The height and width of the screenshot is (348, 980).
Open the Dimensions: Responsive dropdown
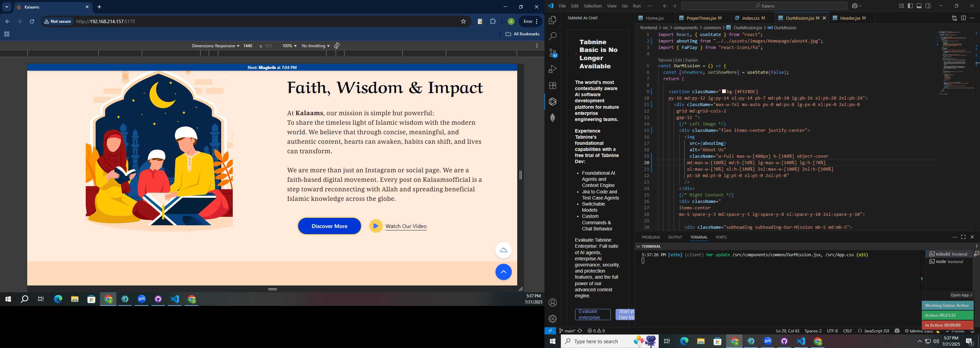(x=215, y=46)
